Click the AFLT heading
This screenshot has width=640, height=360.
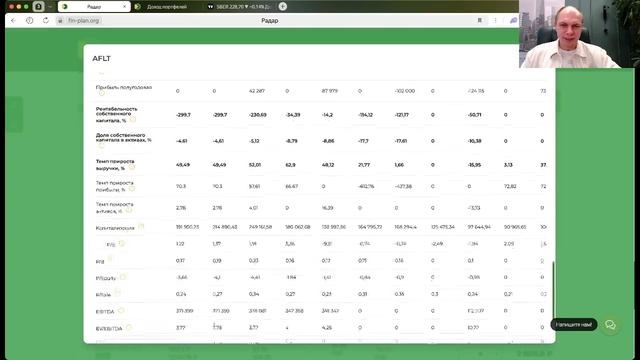click(x=101, y=58)
